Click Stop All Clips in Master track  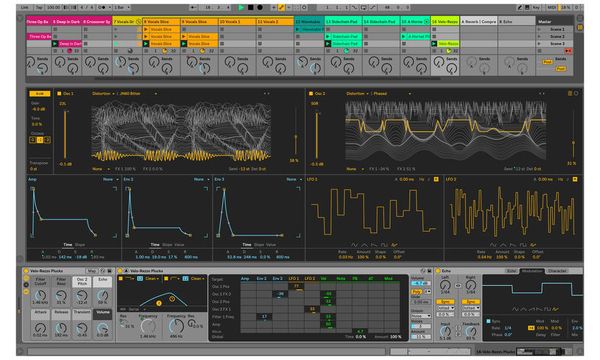click(540, 51)
